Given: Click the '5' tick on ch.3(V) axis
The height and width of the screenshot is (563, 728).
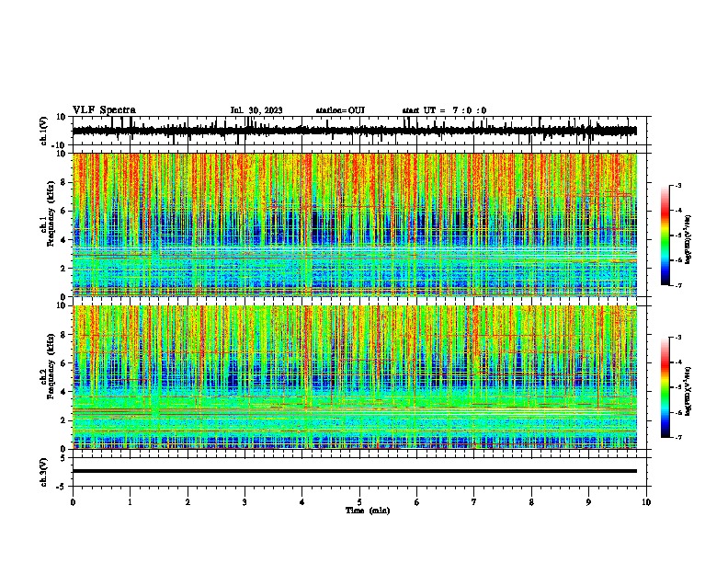Looking at the screenshot, I should click(x=63, y=457).
